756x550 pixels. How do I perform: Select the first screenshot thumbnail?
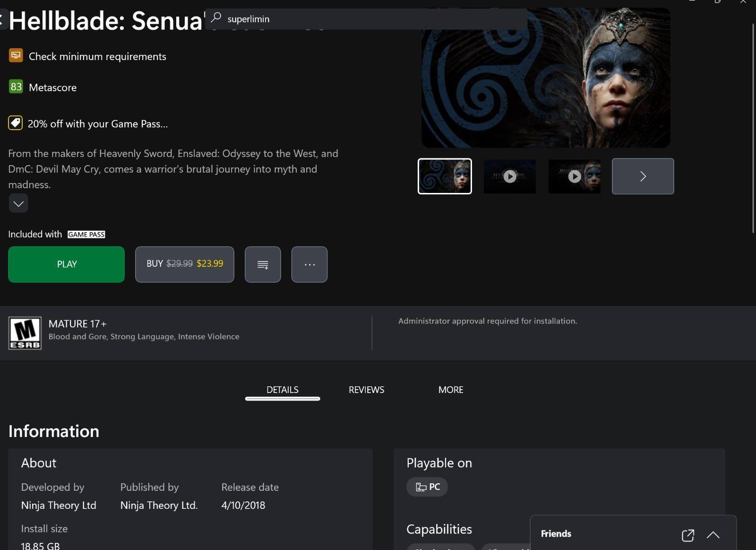click(445, 176)
